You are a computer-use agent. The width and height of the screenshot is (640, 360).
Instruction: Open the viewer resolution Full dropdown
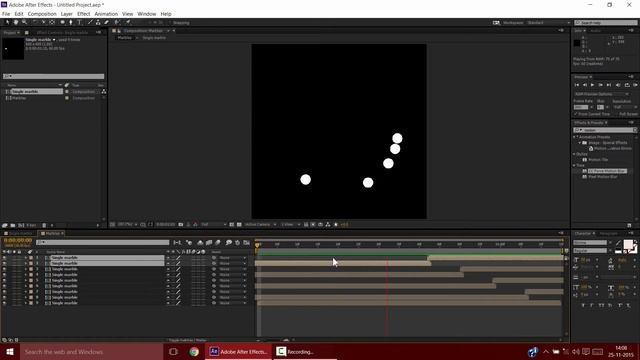pyautogui.click(x=213, y=224)
